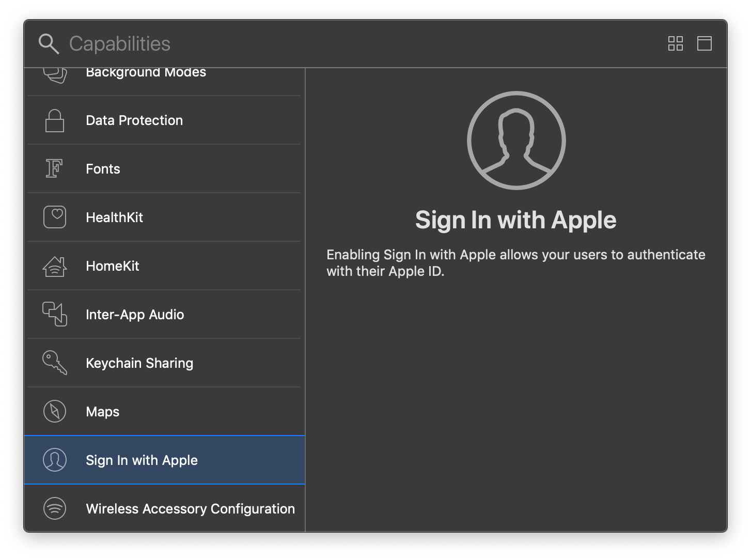
Task: Switch to grid view icon
Action: tap(675, 43)
